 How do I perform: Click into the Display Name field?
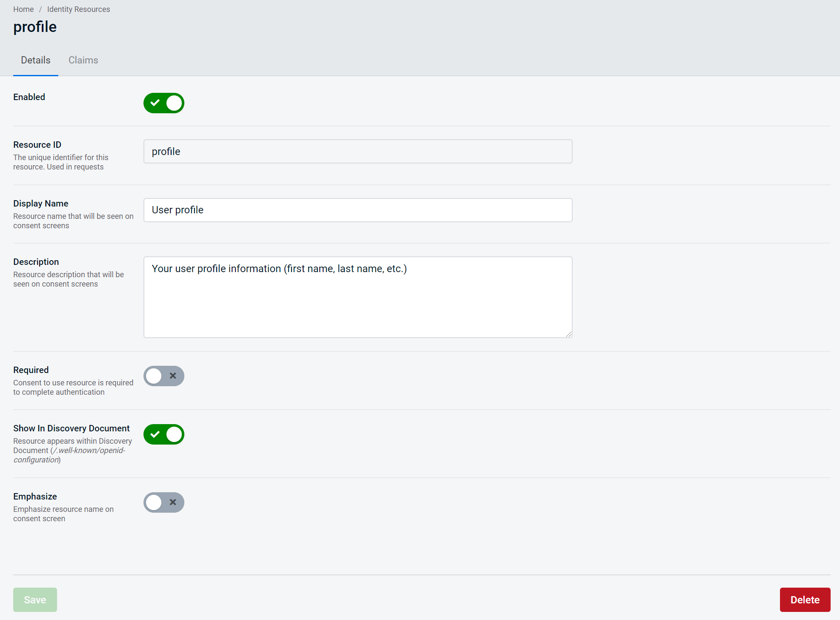coord(358,210)
